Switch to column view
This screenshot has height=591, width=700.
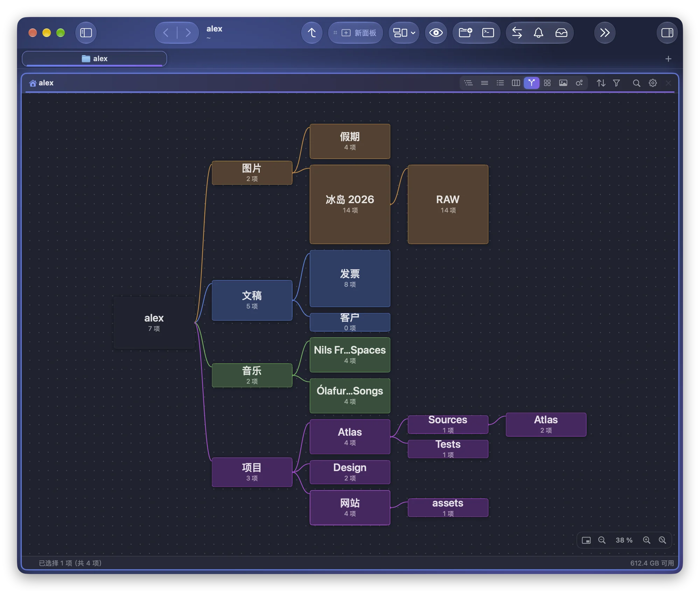click(x=516, y=83)
